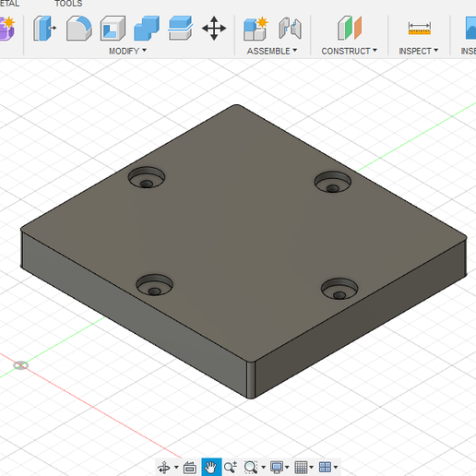Open the ASSEMBLE dropdown menu
476x476 pixels.
(x=272, y=51)
